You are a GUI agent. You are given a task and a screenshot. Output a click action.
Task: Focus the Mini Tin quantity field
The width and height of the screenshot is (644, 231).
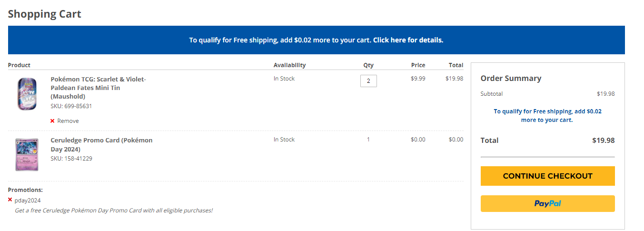click(368, 81)
